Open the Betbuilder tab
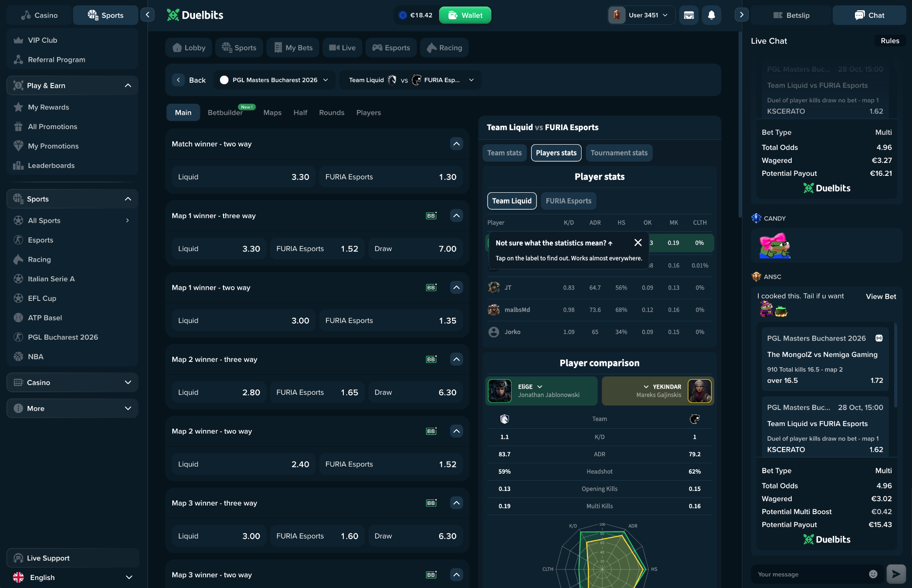The width and height of the screenshot is (912, 588). tap(225, 113)
